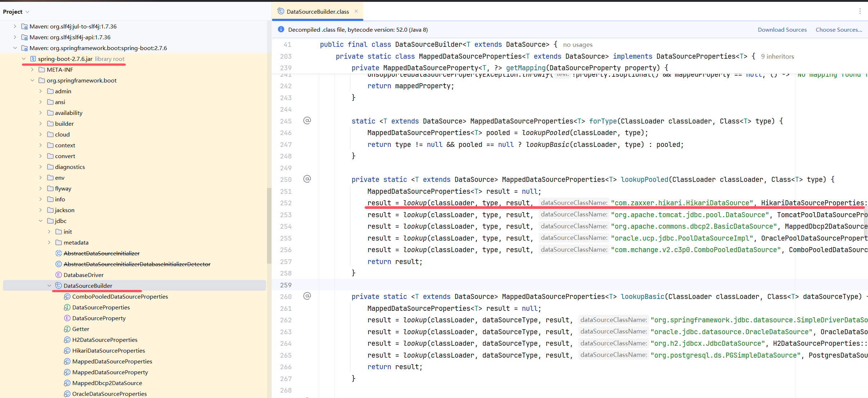Click ComboPooledDataSourceProperties class icon
868x398 pixels.
pyautogui.click(x=67, y=296)
